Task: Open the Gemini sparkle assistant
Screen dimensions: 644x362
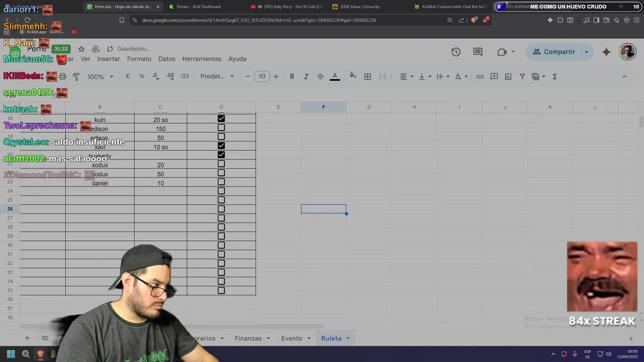Action: tap(606, 52)
